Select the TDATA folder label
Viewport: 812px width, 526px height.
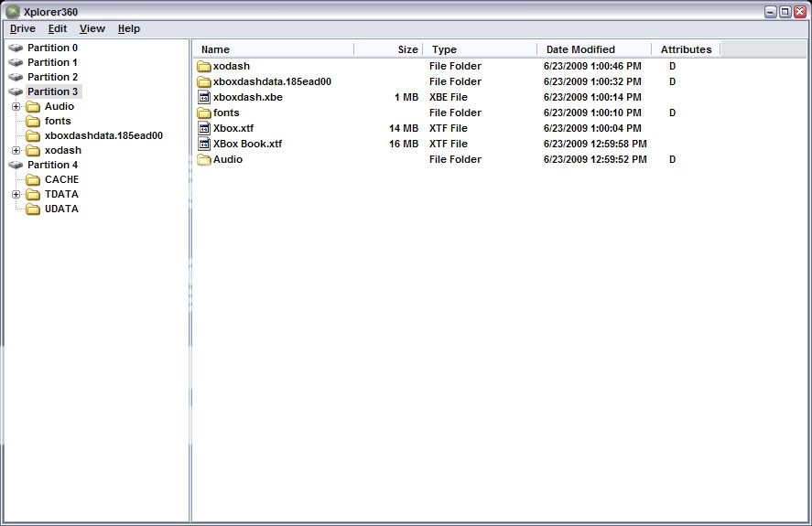click(61, 194)
